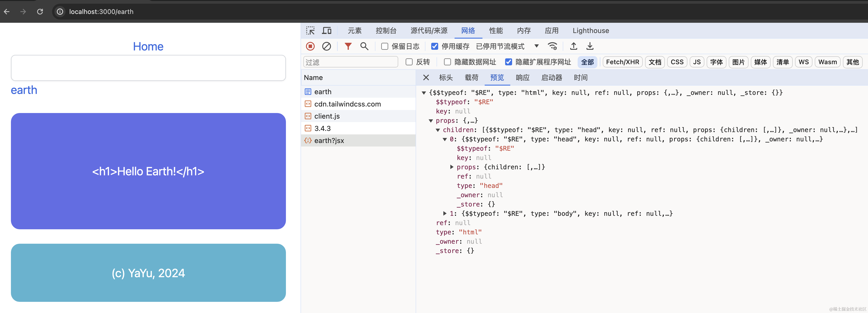Open the network search magnifier icon
Screen dimensions: 868x313
point(364,46)
